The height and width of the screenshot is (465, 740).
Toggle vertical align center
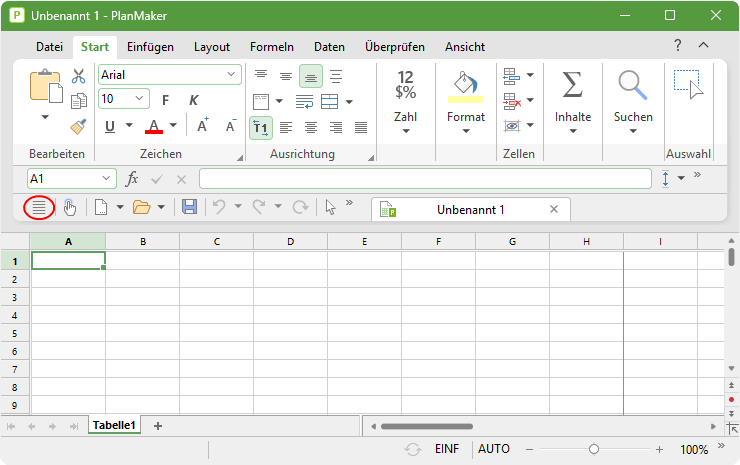[286, 76]
